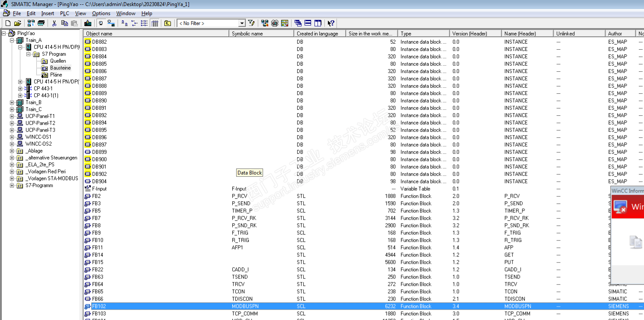Screen dimensions: 644x320
Task: Click the F-Input variable table icon
Action: tap(88, 189)
